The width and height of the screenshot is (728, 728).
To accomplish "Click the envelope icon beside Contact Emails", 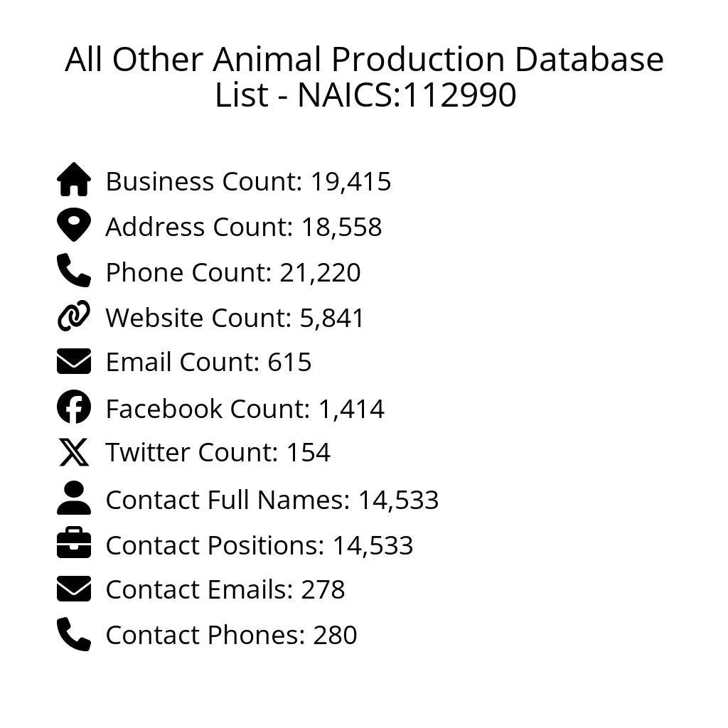I will point(74,589).
